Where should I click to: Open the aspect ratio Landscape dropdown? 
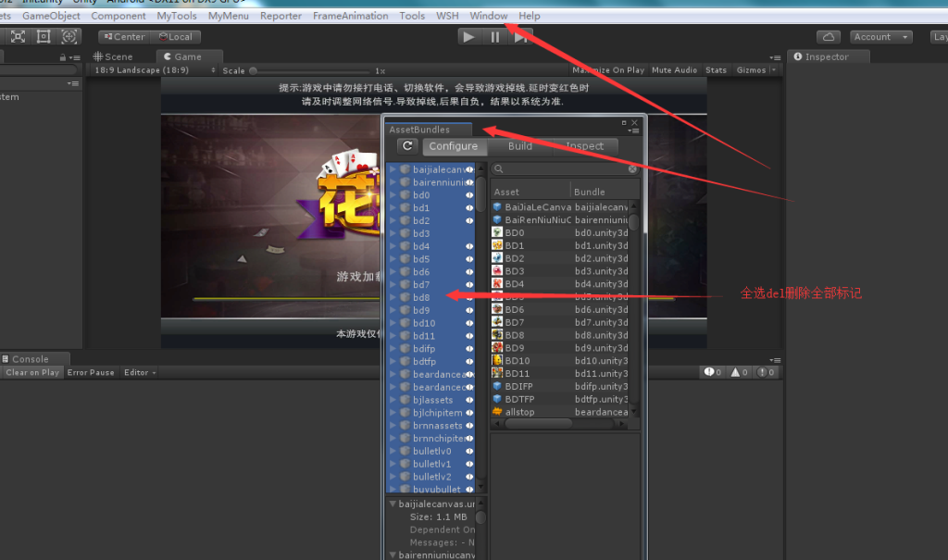click(155, 70)
